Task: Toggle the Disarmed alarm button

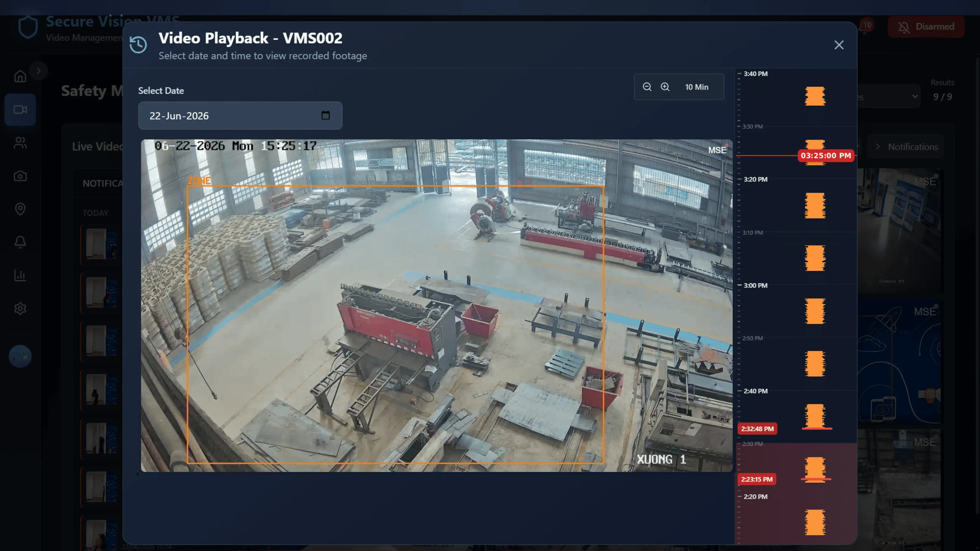Action: tap(926, 27)
